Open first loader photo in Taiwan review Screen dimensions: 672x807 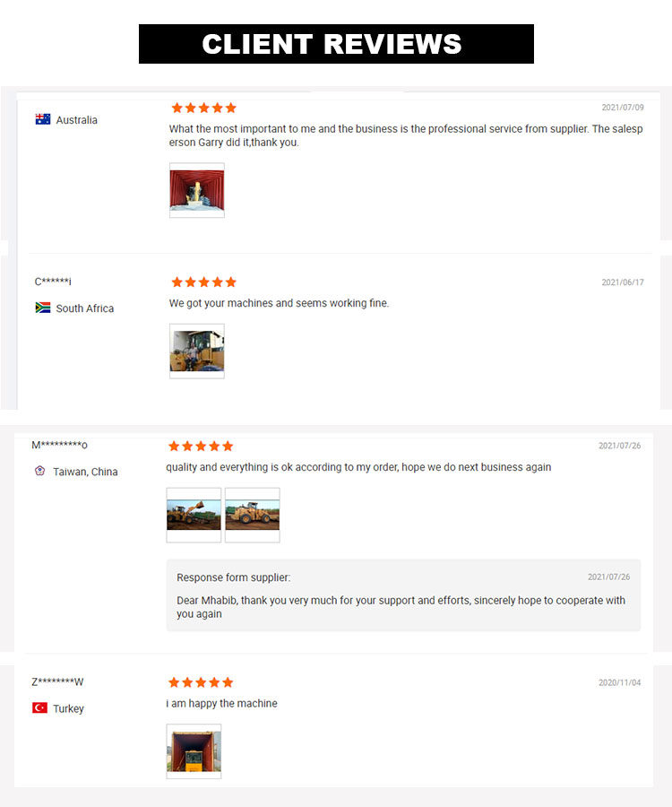[x=194, y=515]
